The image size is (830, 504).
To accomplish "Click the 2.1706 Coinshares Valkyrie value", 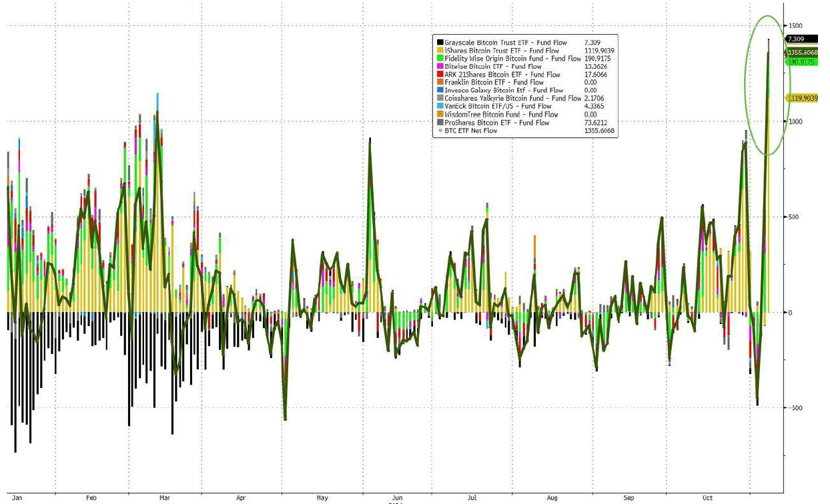I will tap(595, 98).
